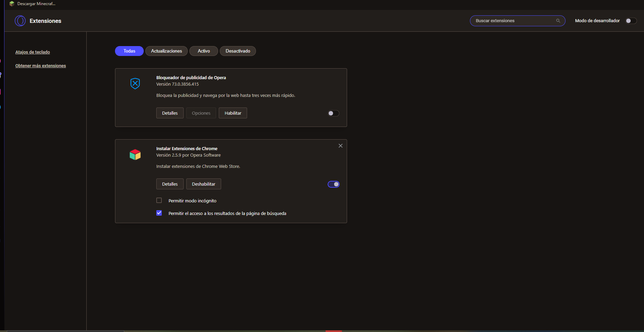644x332 pixels.
Task: Click Deshabilitar button for Chrome extensions installer
Action: point(203,184)
